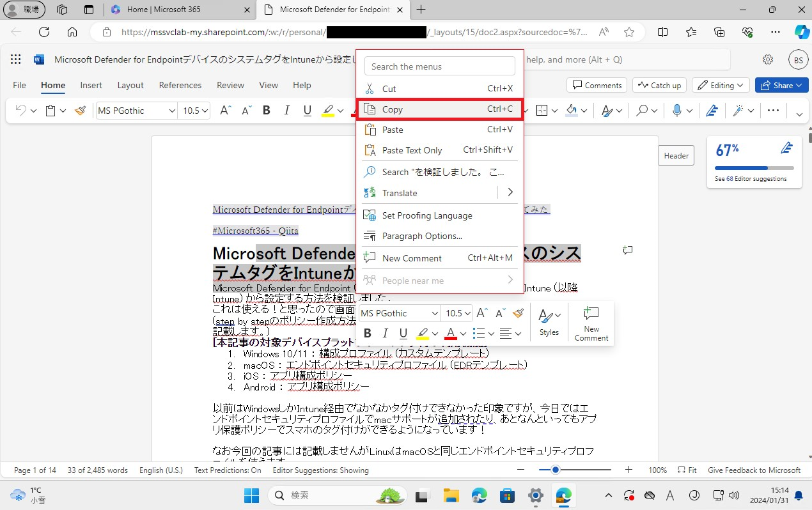This screenshot has height=510, width=812.
Task: Switch to the Insert tab
Action: point(91,85)
